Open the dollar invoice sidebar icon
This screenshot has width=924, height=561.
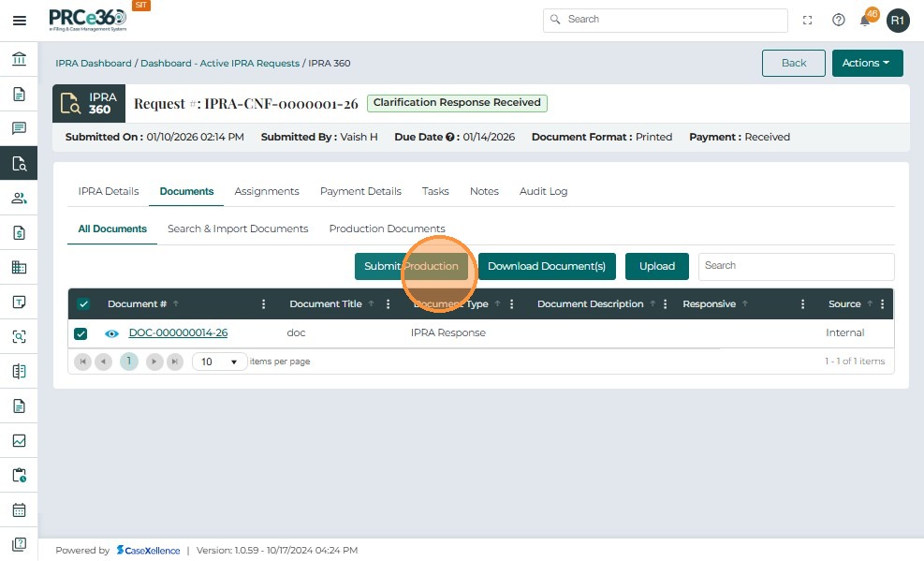[x=19, y=233]
